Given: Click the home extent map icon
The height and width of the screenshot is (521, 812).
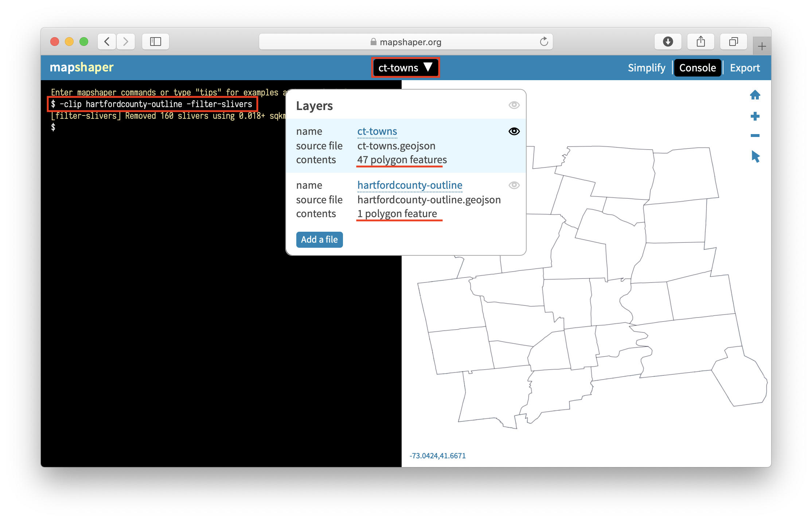Looking at the screenshot, I should pyautogui.click(x=755, y=95).
